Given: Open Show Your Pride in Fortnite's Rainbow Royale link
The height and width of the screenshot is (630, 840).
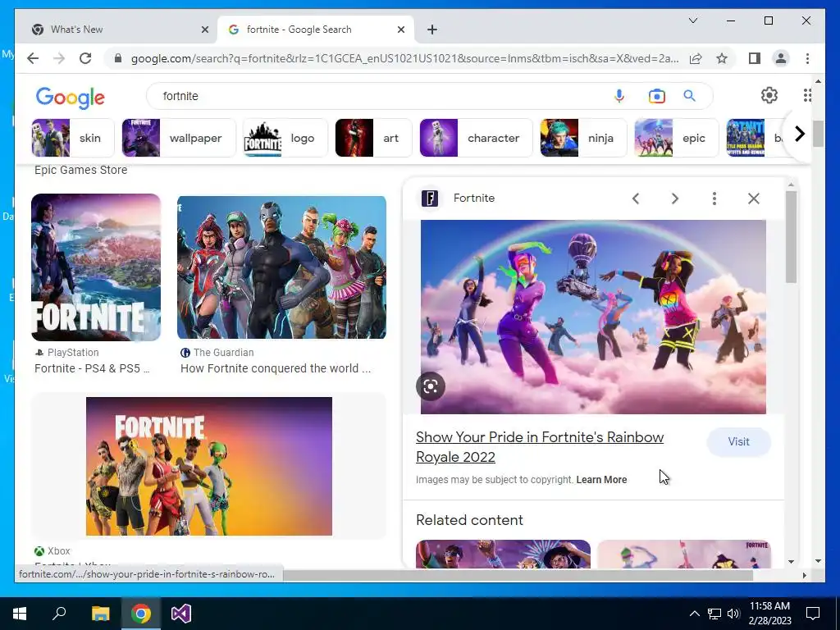Looking at the screenshot, I should pos(540,447).
